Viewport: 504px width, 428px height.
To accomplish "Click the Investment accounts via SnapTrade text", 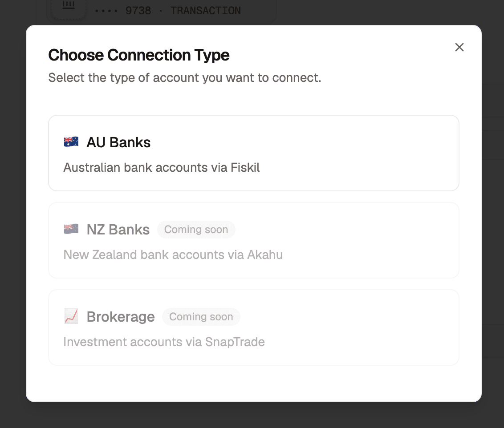I will click(164, 342).
